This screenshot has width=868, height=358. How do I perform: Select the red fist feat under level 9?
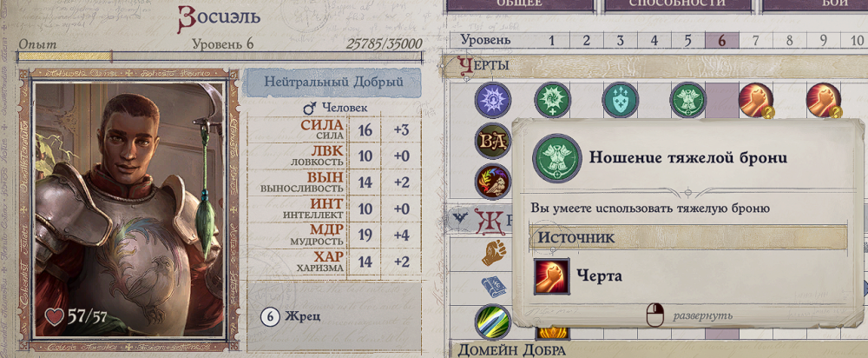[824, 100]
